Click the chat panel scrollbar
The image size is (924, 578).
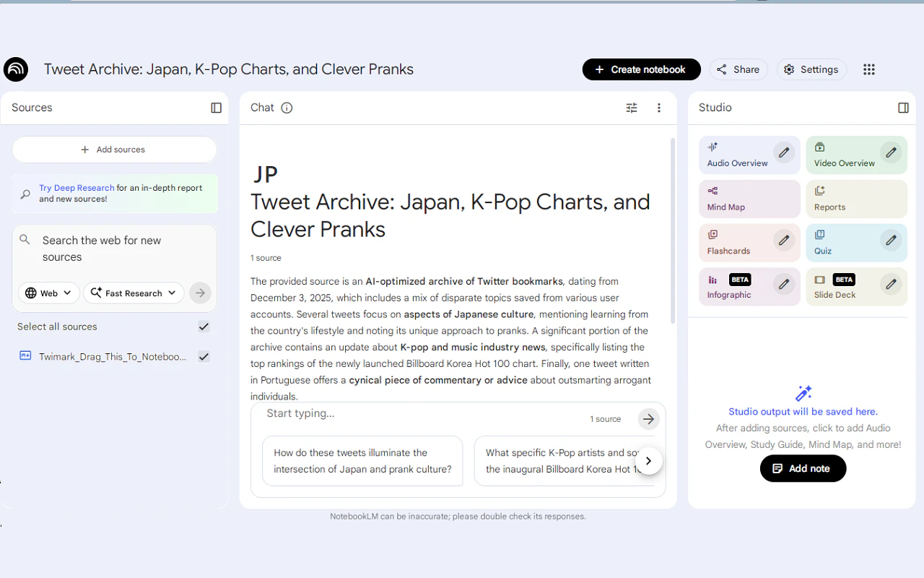[x=674, y=231]
